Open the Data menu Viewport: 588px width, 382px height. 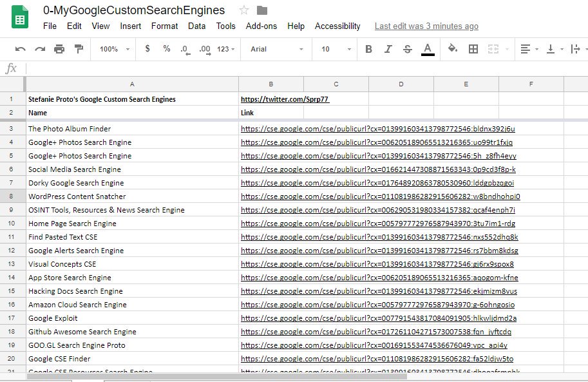197,26
